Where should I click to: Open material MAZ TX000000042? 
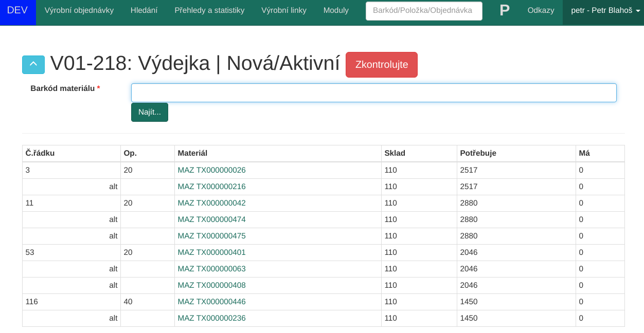(212, 203)
